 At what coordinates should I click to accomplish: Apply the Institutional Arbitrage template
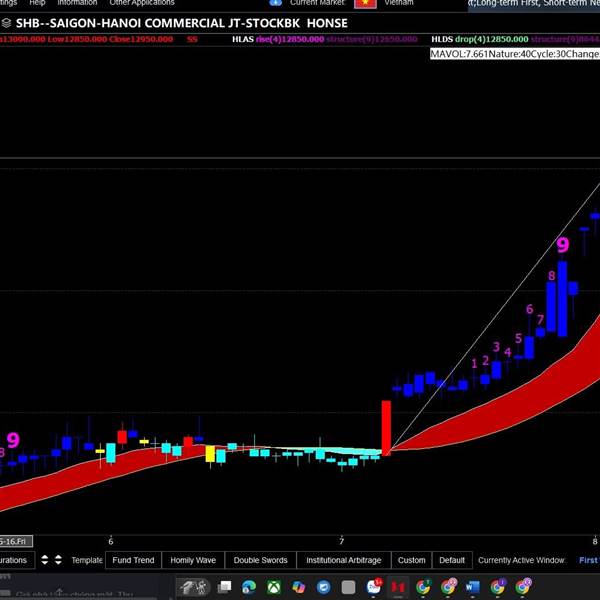[344, 560]
